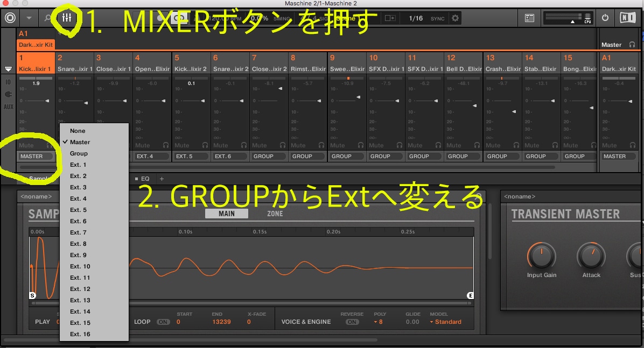Click the browser search magnifier icon
The image size is (644, 348).
48,18
